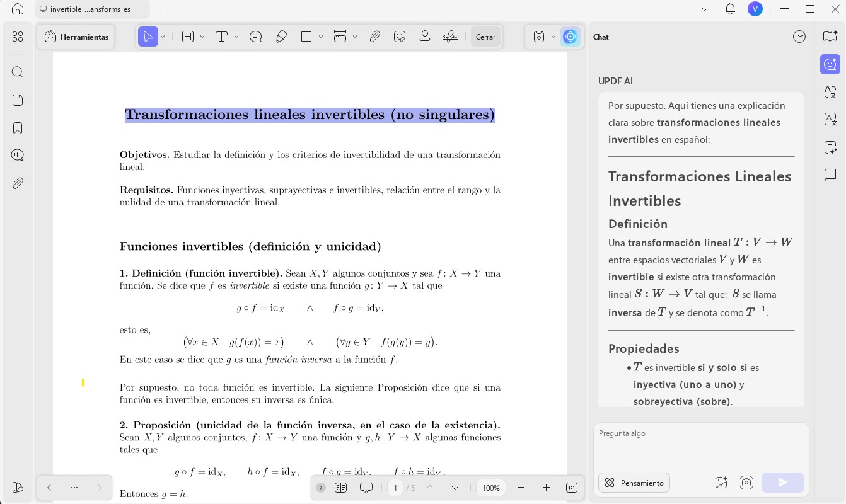Select the invertible_...ansforms_es document tab
Screen dimensions: 846x504
coord(92,9)
